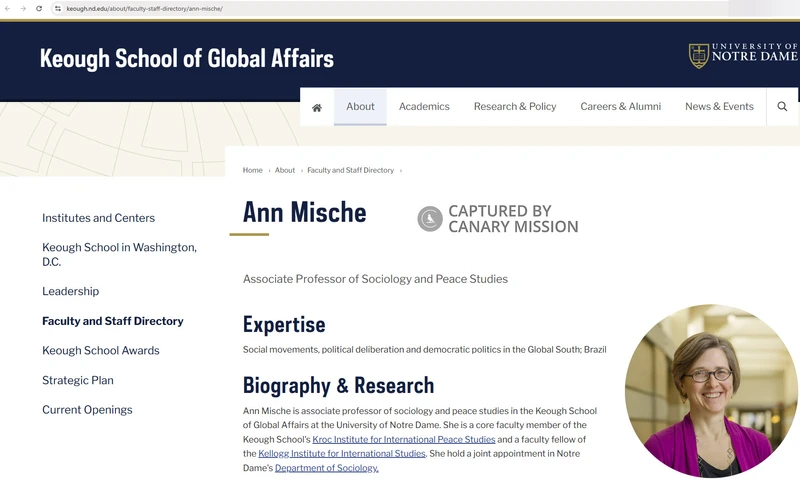Go to the home icon in navigation
Viewport: 800px width, 484px height.
point(317,107)
